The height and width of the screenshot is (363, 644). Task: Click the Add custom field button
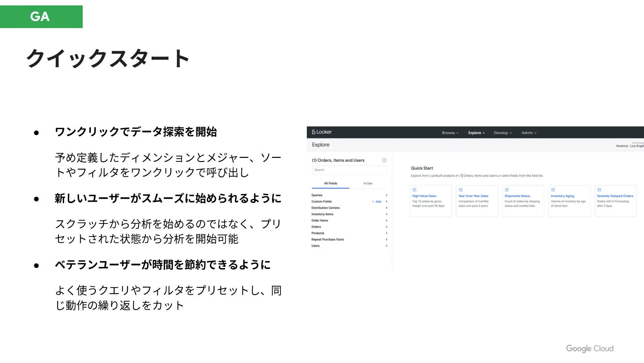pos(376,201)
